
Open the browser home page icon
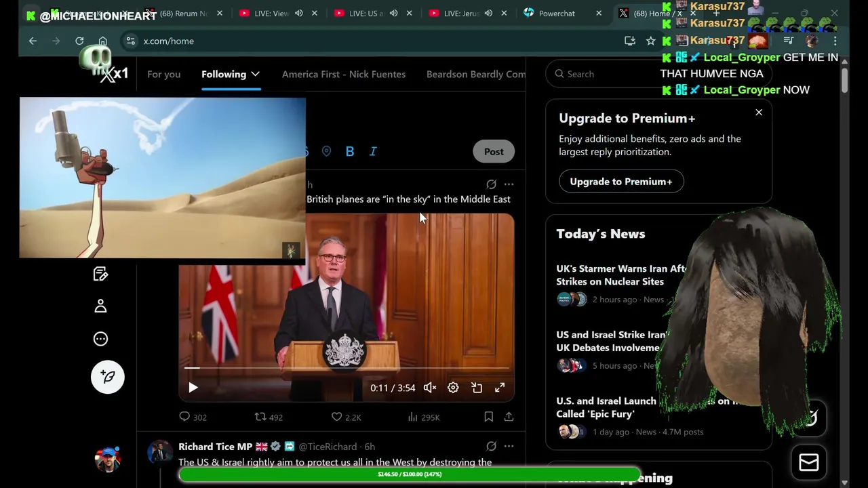(102, 41)
